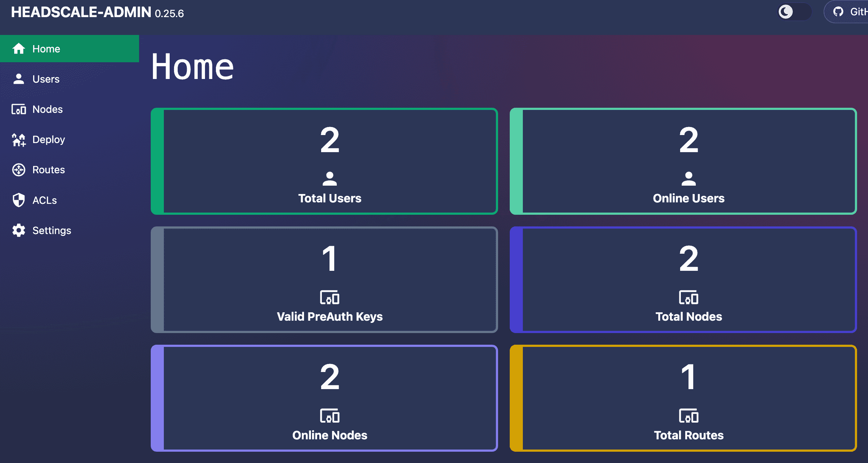Click the Users person icon in sidebar
This screenshot has height=463, width=868.
[x=19, y=79]
